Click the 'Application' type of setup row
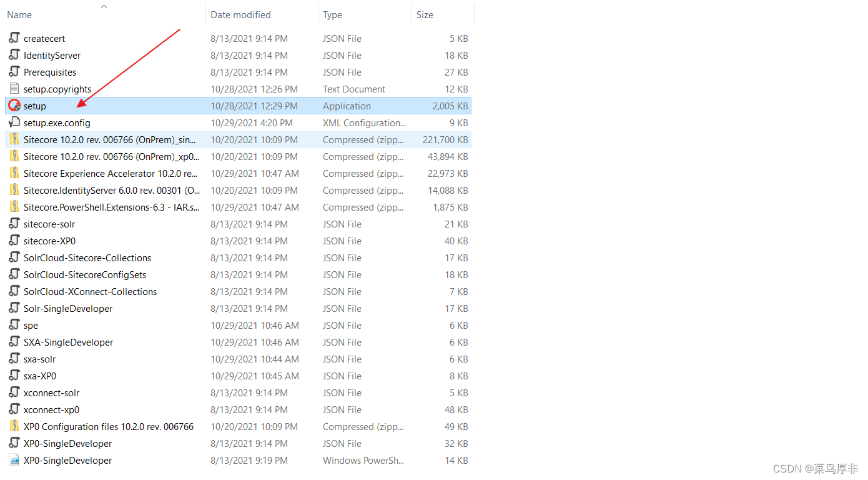 [x=347, y=106]
